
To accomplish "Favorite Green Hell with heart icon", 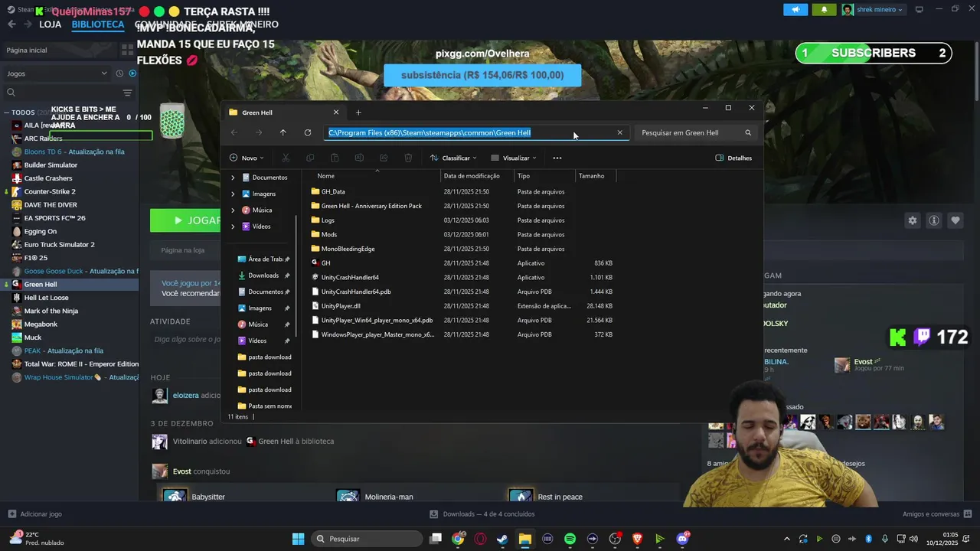I will [x=955, y=220].
